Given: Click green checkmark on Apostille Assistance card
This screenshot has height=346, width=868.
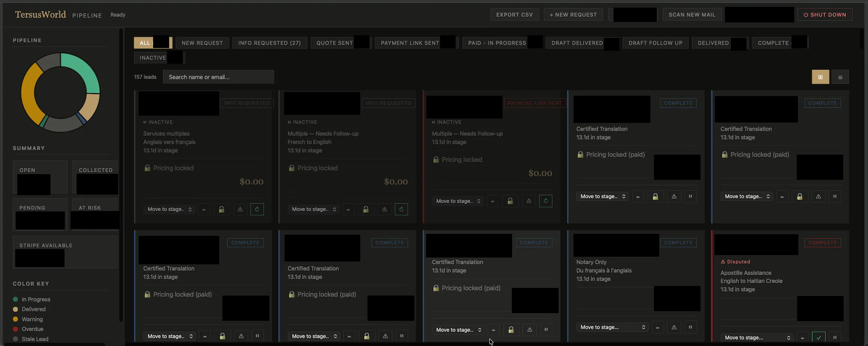Looking at the screenshot, I should [x=819, y=338].
